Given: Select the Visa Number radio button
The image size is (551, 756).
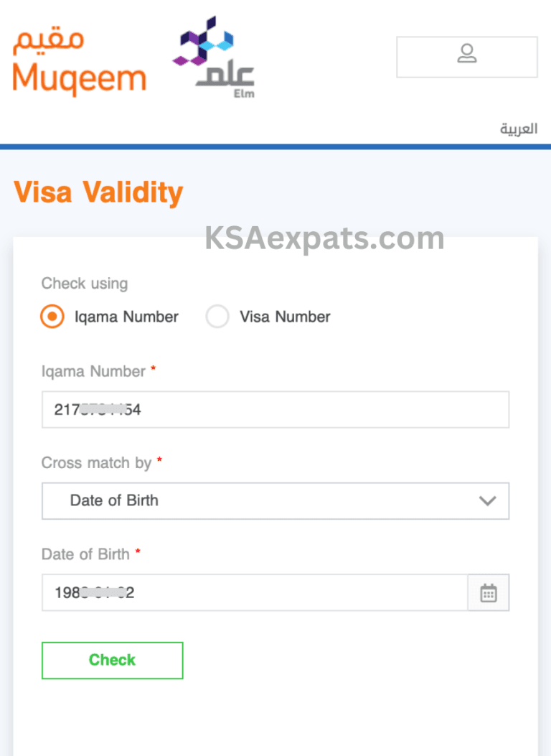Looking at the screenshot, I should pos(217,316).
